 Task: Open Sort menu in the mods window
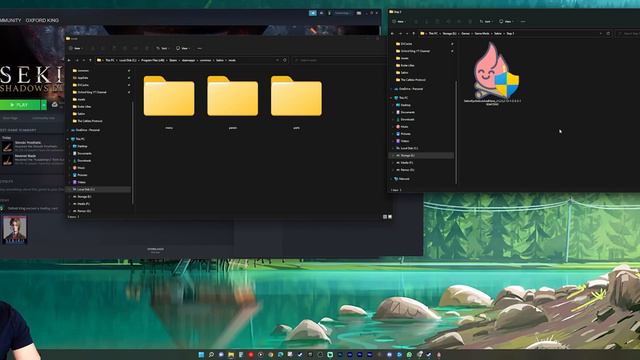[x=162, y=48]
